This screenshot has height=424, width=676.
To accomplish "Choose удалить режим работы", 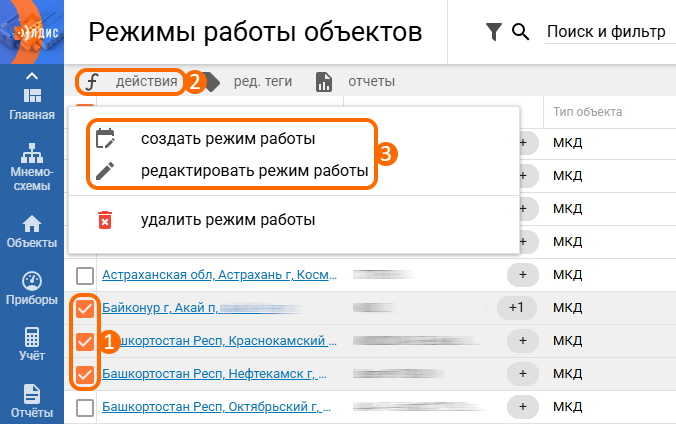I will point(228,220).
